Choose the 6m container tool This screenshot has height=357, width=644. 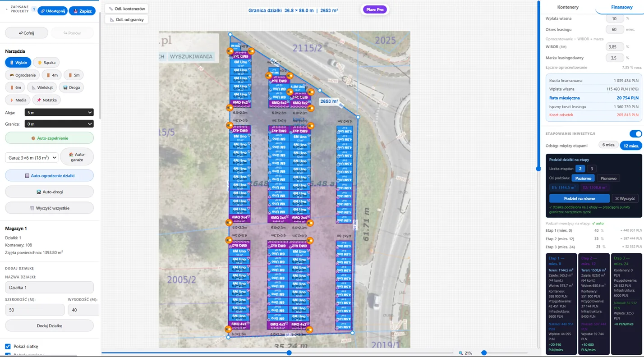(x=15, y=87)
